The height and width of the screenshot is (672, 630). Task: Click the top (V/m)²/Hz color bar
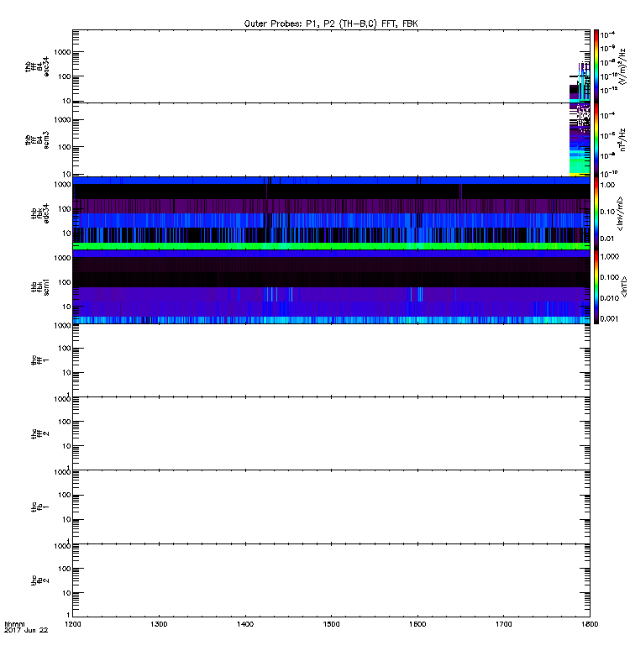click(596, 66)
